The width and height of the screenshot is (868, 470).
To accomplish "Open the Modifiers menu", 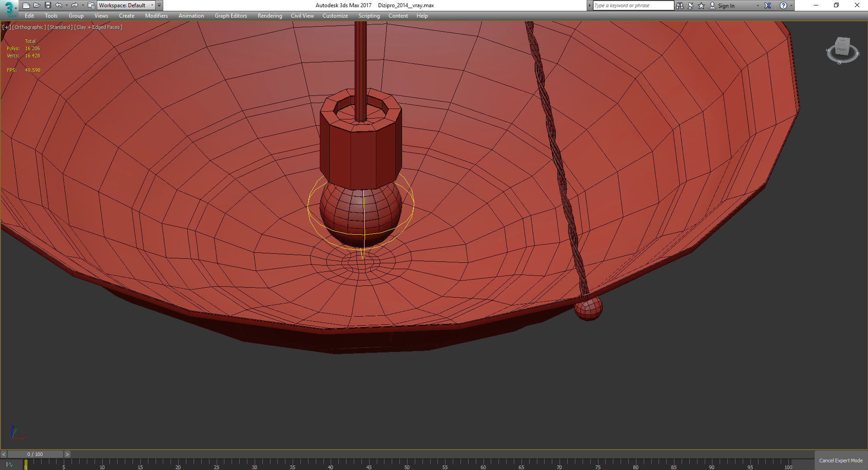I will pos(157,16).
